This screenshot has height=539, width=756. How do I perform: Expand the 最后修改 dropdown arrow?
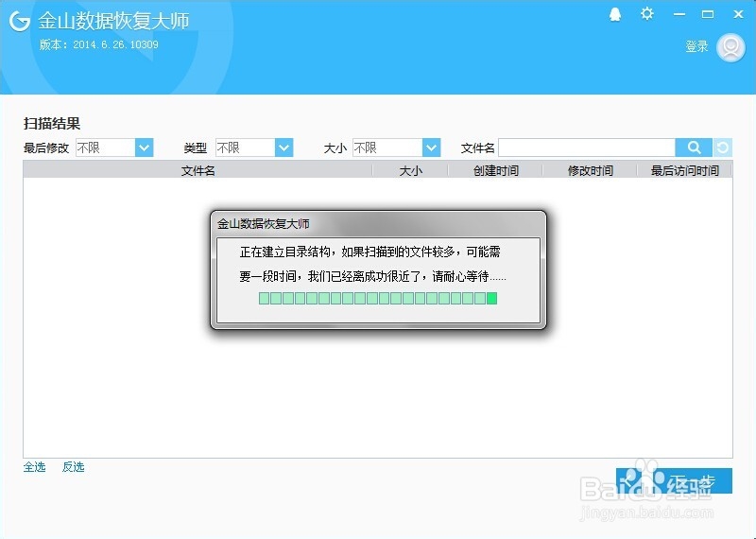point(144,148)
